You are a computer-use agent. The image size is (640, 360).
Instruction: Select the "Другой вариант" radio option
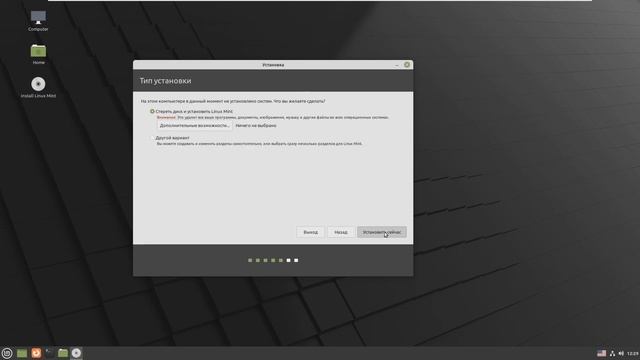152,138
